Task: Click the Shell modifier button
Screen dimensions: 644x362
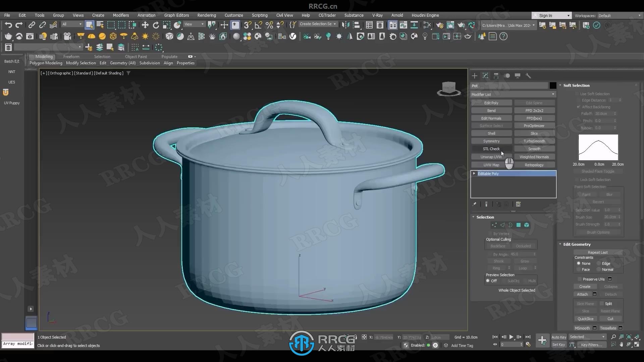Action: point(491,133)
